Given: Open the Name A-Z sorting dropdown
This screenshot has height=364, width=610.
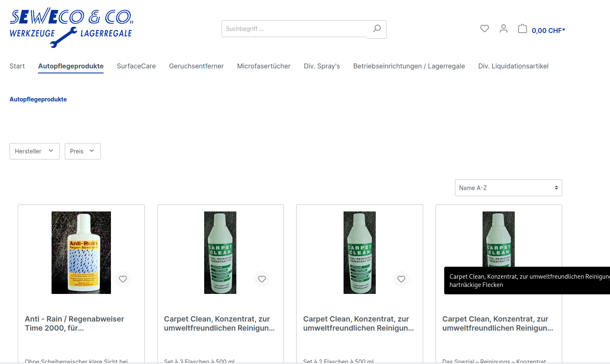Looking at the screenshot, I should [508, 188].
